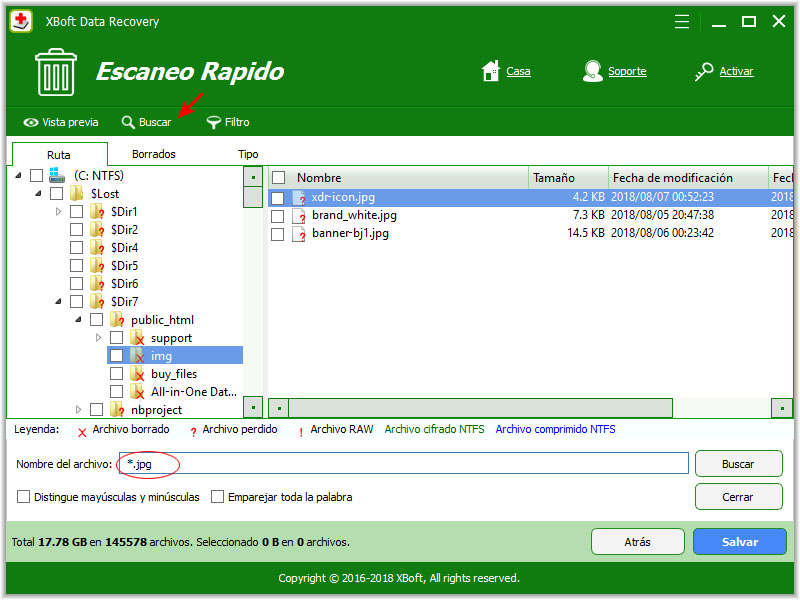Expand the support folder node
Viewport: 800px width, 600px height.
98,337
